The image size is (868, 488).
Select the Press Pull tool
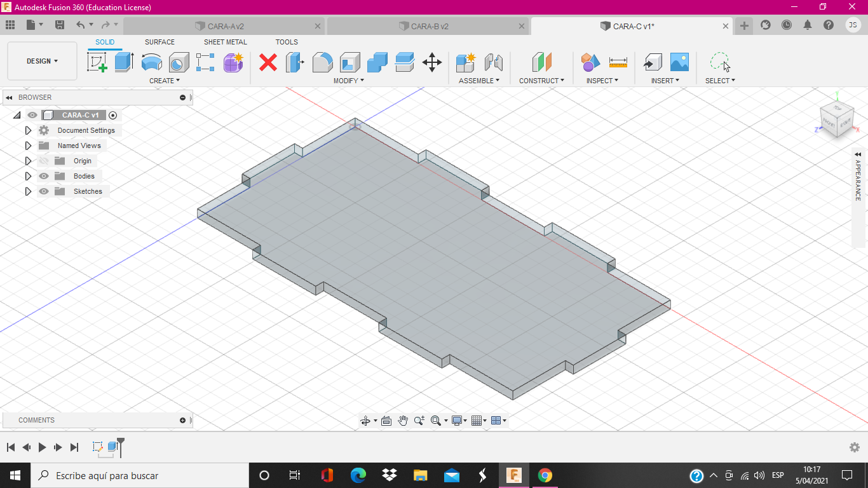tap(295, 62)
